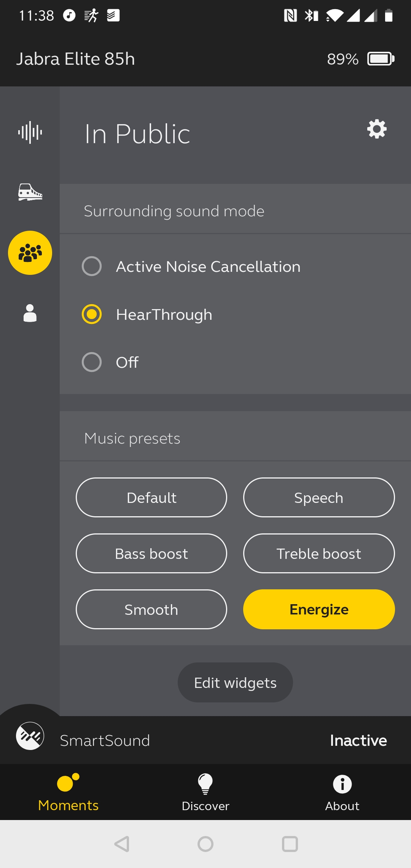Open the In Private person moment
The image size is (411, 868).
pyautogui.click(x=30, y=313)
